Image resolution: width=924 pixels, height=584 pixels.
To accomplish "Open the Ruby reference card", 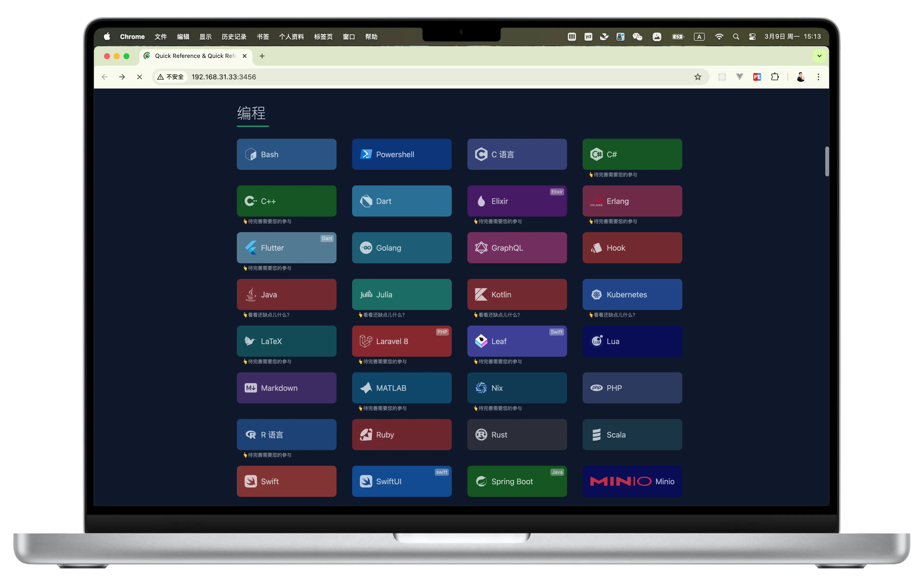I will pyautogui.click(x=401, y=435).
